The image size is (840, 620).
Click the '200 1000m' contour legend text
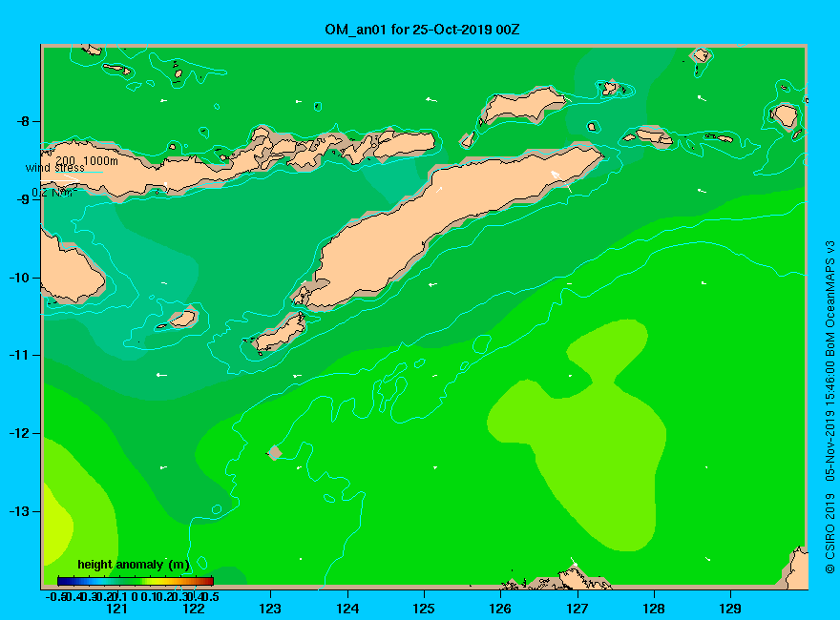tap(87, 160)
